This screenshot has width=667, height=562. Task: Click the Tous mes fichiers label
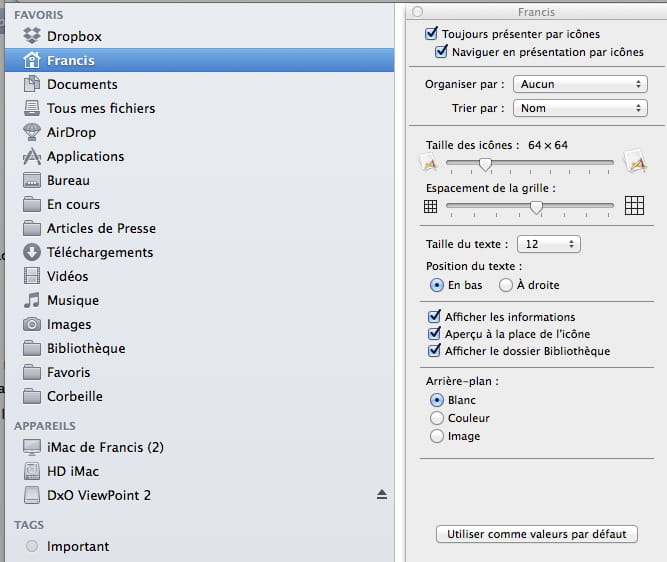click(101, 108)
